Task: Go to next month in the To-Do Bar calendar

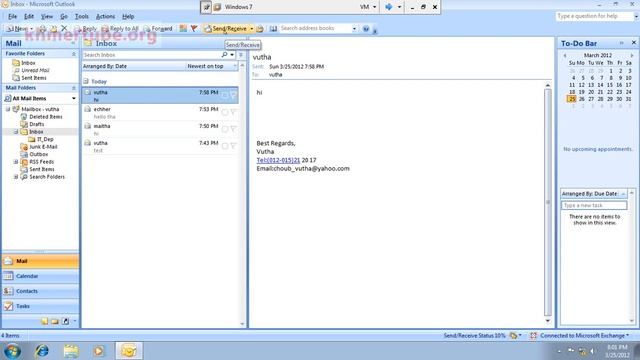Action: pos(632,55)
